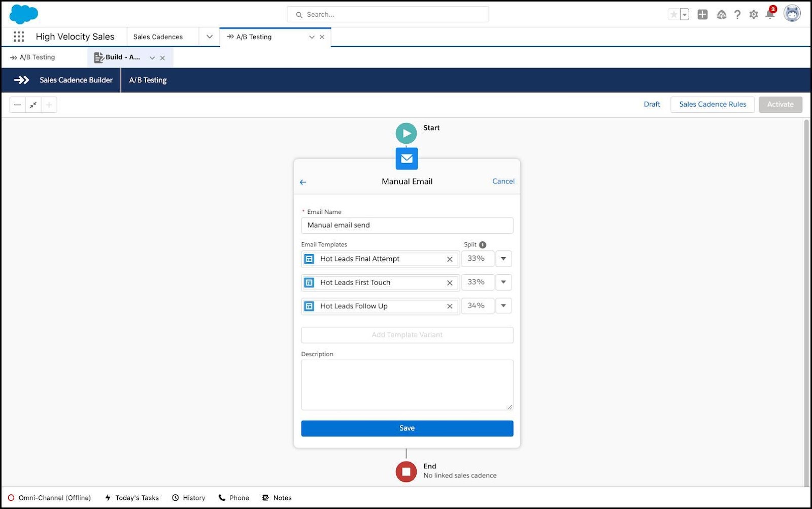Image resolution: width=812 pixels, height=509 pixels.
Task: Click the Favorites star icon
Action: 673,15
